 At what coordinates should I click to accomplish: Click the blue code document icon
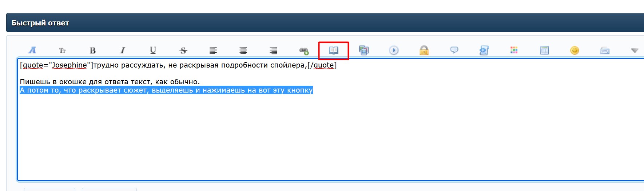pyautogui.click(x=484, y=50)
